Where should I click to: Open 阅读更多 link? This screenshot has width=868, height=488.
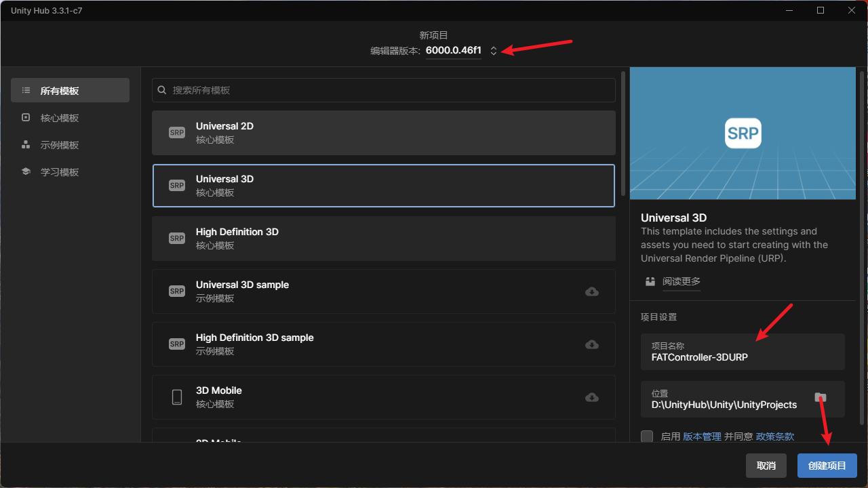coord(682,281)
